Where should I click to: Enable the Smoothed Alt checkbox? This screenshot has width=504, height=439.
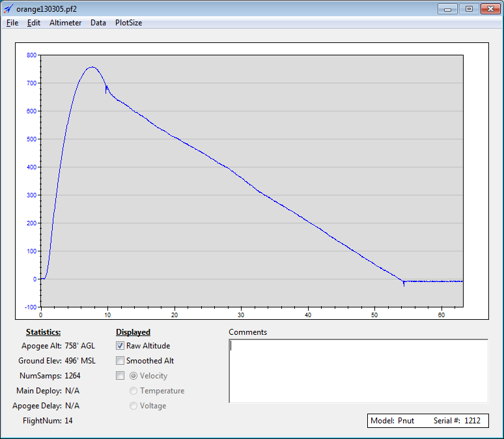[x=120, y=361]
